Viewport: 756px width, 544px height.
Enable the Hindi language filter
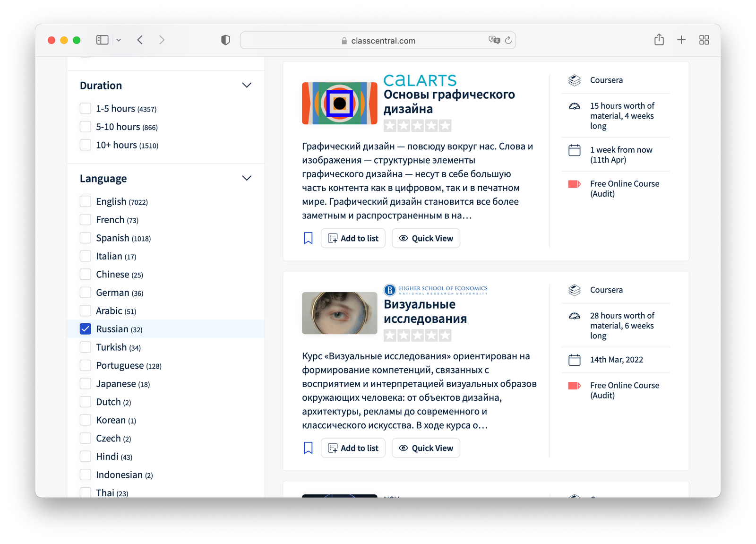pos(86,457)
